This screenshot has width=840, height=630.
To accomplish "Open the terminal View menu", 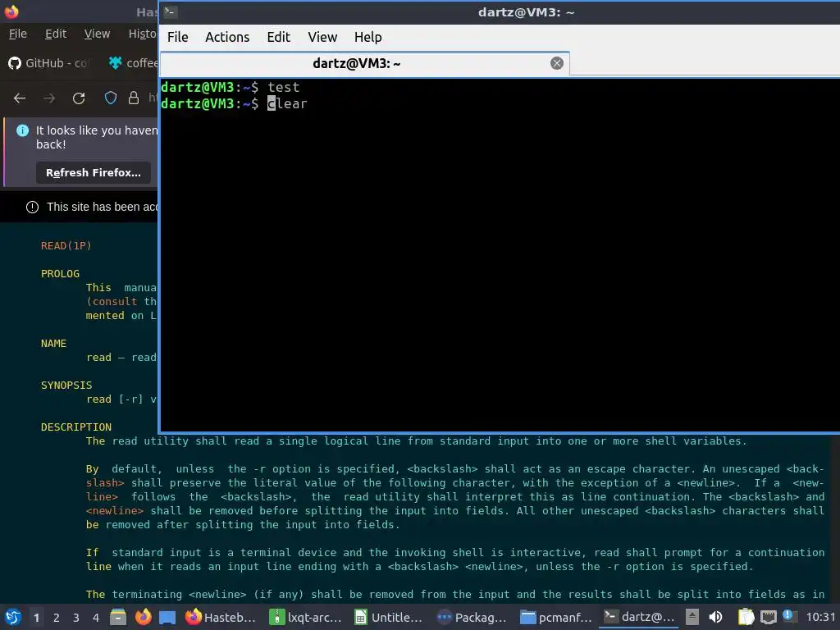I will (x=322, y=37).
